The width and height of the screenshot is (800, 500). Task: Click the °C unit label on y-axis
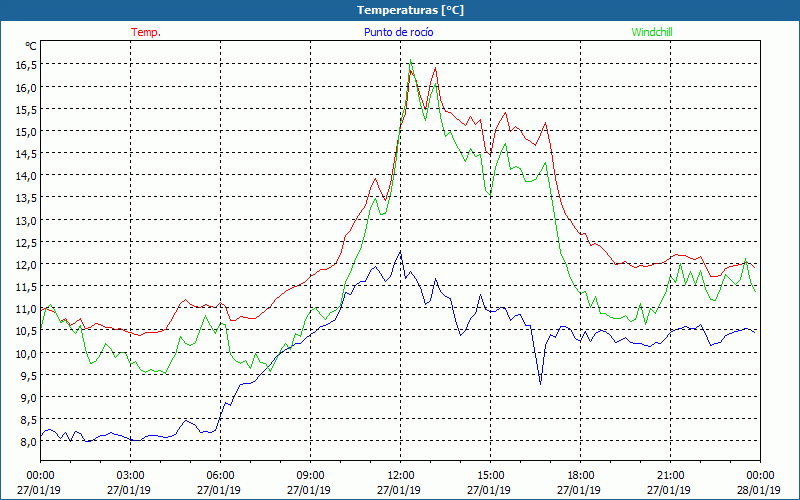tap(31, 46)
